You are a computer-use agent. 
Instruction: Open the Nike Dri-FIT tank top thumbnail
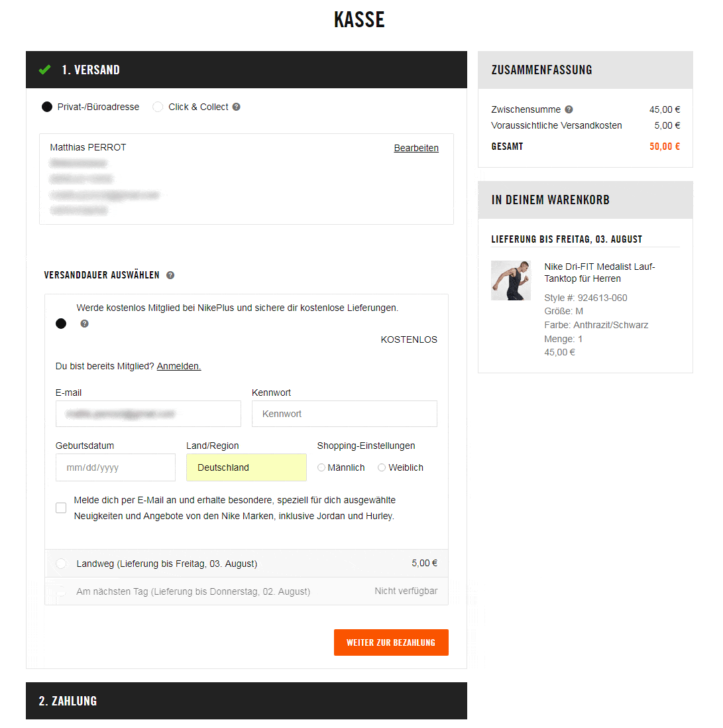(511, 280)
